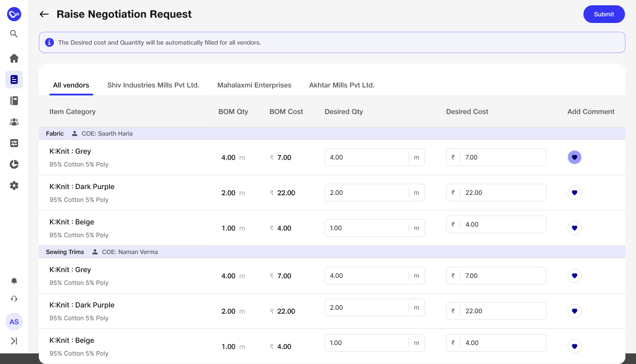Click COE: Saarth Haria text
The image size is (636, 364).
point(107,133)
